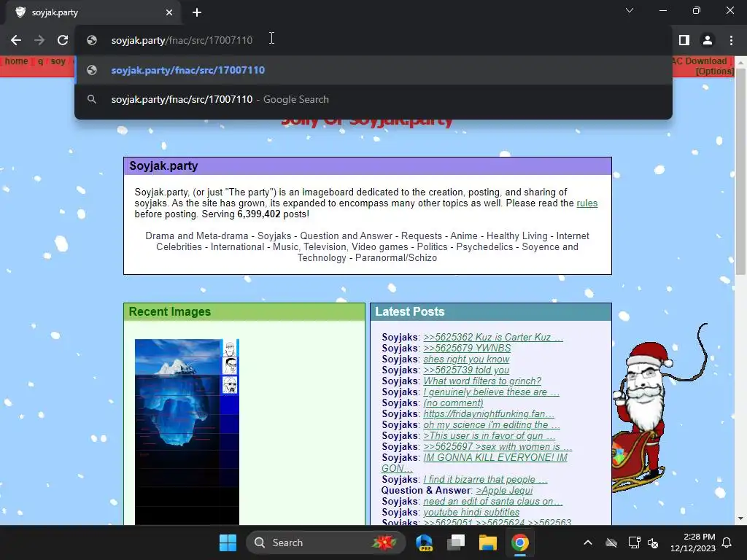Open the Windows Start menu

coord(228,542)
